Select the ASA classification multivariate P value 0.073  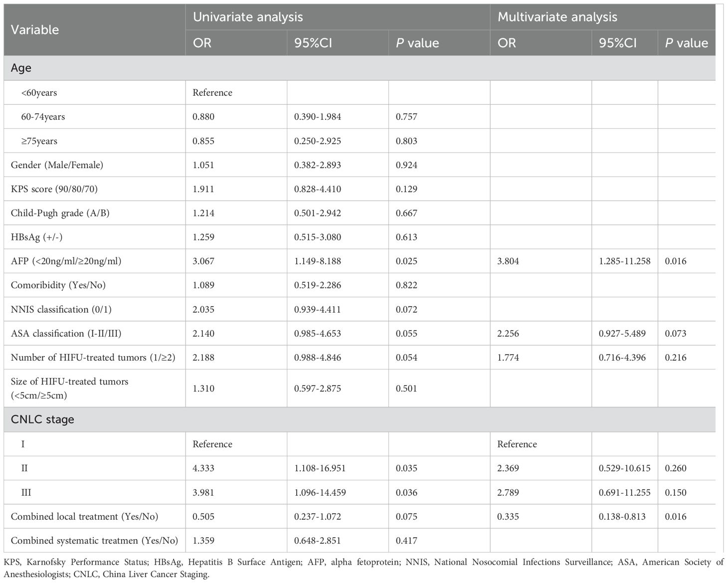pyautogui.click(x=676, y=334)
